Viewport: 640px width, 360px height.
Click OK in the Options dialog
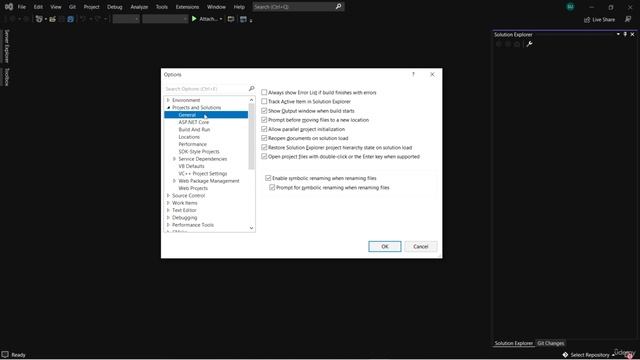point(384,247)
